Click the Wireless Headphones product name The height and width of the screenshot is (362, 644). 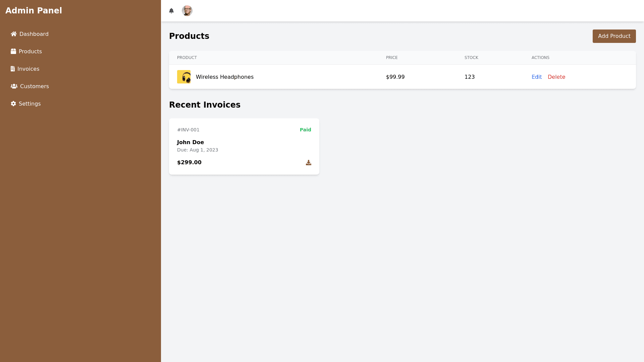pos(225,77)
